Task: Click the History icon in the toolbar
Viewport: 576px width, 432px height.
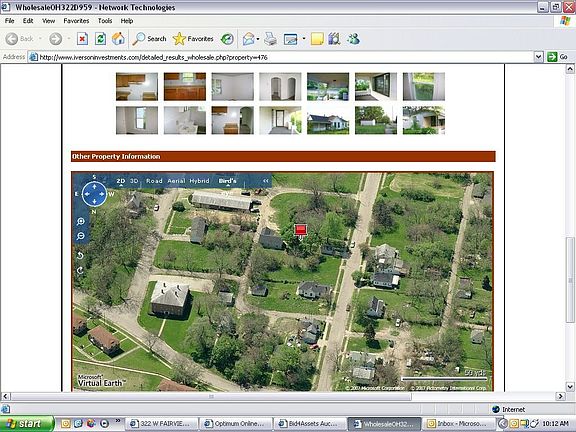Action: [x=227, y=39]
